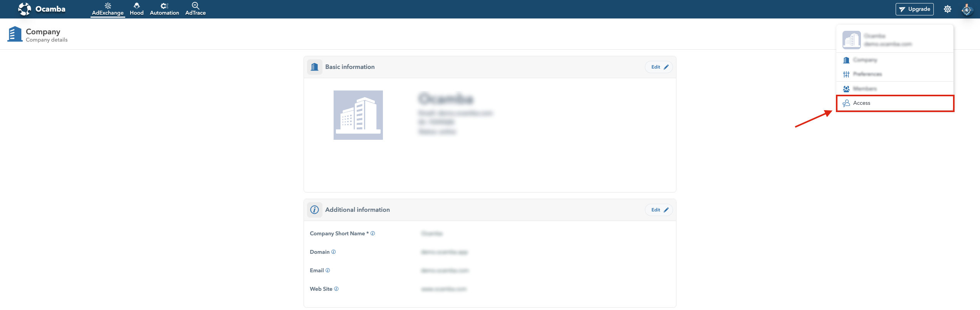
Task: Open the AdTrace section
Action: point(195,9)
